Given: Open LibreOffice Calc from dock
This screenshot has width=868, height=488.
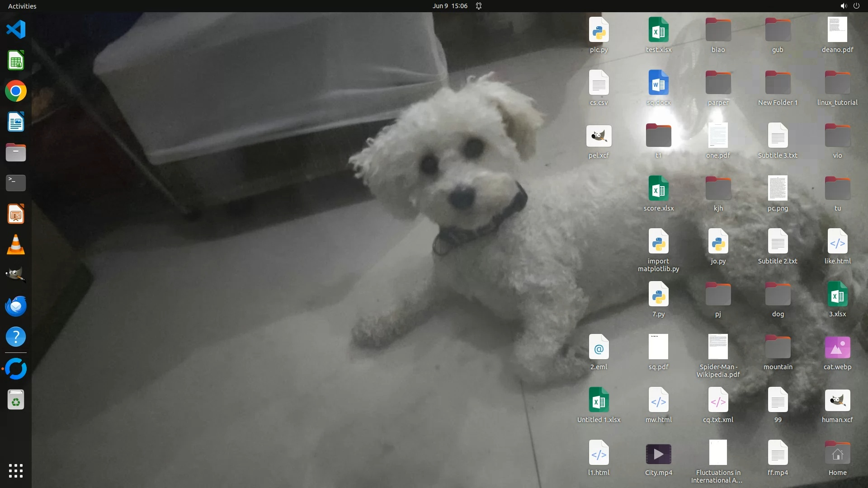Looking at the screenshot, I should (16, 61).
